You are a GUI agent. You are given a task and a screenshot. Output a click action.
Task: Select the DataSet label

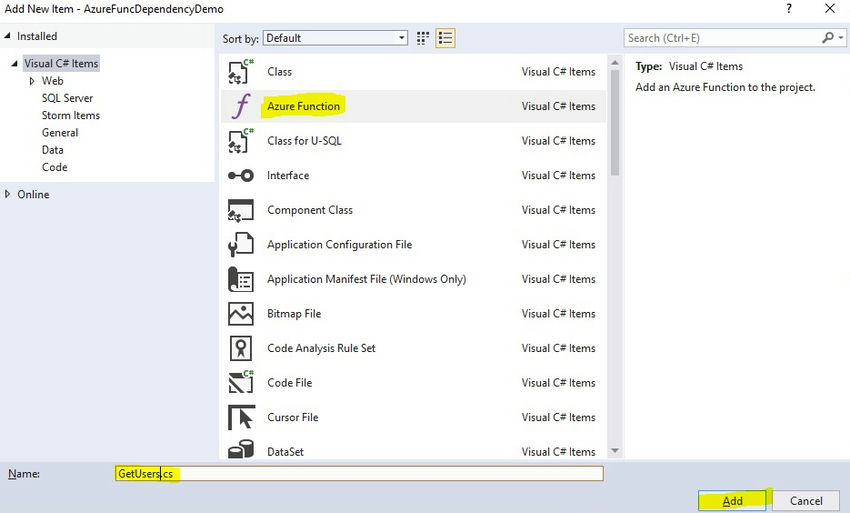285,452
